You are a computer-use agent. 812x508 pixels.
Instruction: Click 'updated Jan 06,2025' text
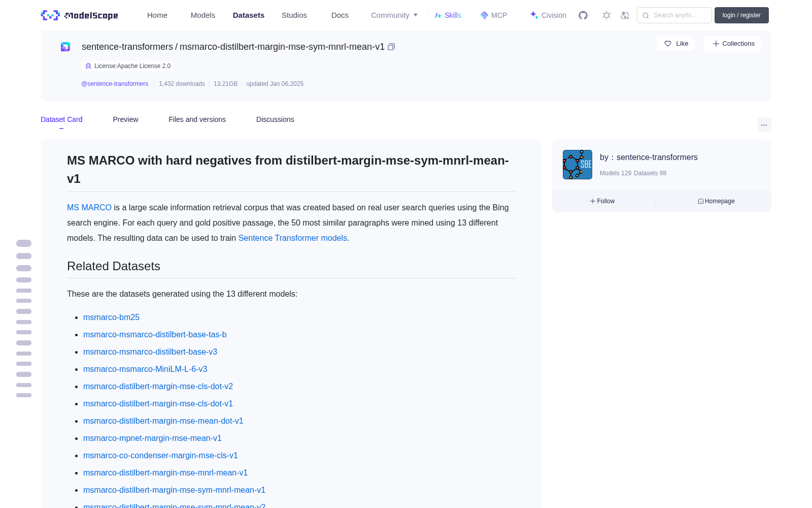pyautogui.click(x=275, y=84)
